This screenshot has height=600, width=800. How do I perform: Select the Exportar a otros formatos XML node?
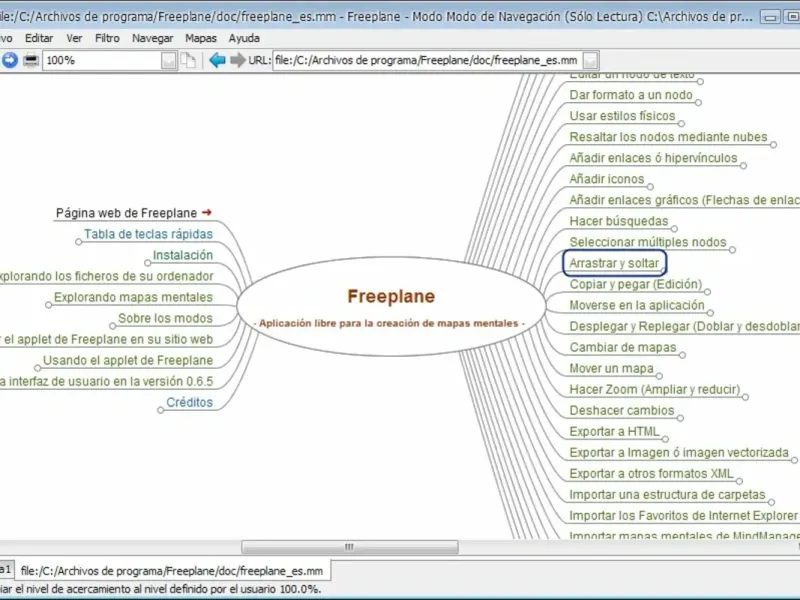(x=652, y=473)
